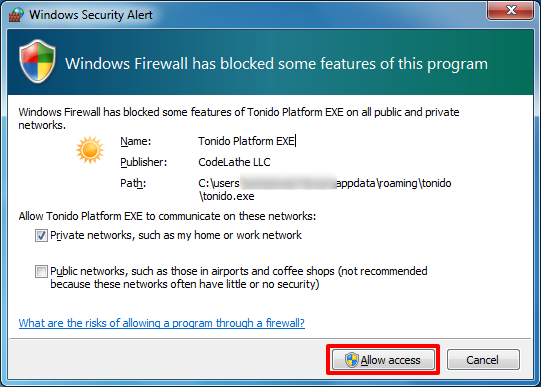The height and width of the screenshot is (387, 541).
Task: Click the green banner heading text
Action: click(276, 64)
